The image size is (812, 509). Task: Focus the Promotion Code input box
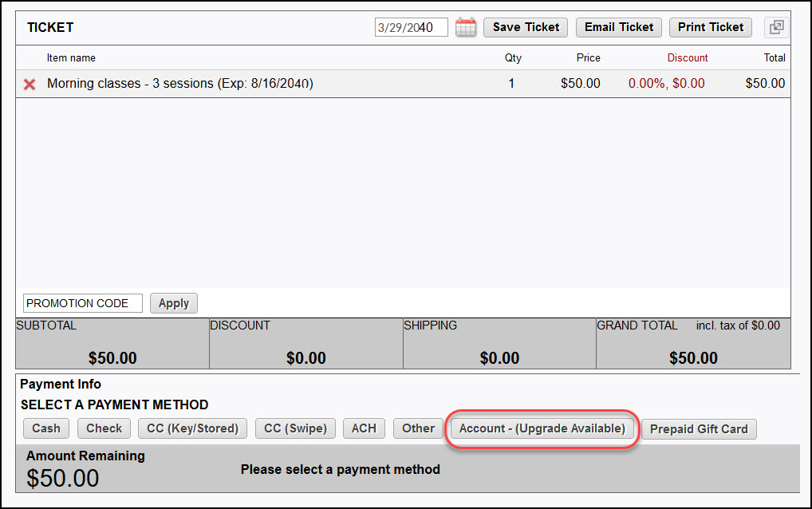click(x=83, y=303)
